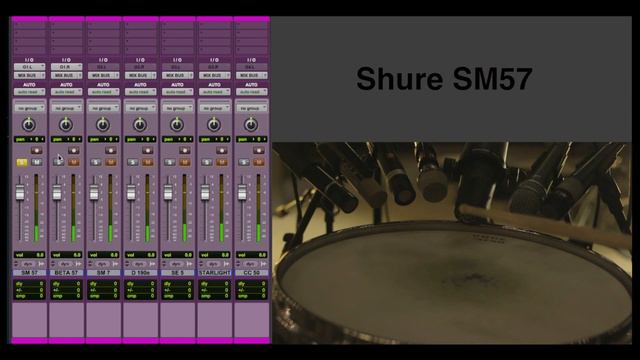The image size is (640, 360).
Task: Select the D 190e track name
Action: point(140,273)
